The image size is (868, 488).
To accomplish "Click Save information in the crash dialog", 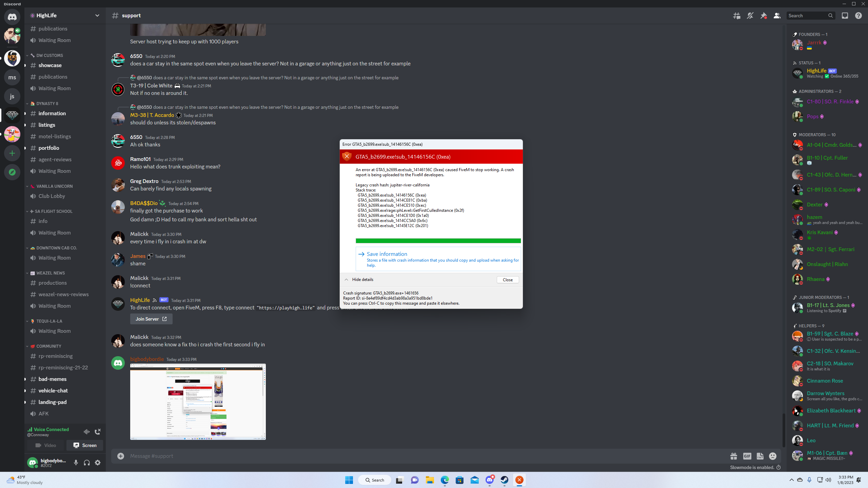I will coord(387,254).
